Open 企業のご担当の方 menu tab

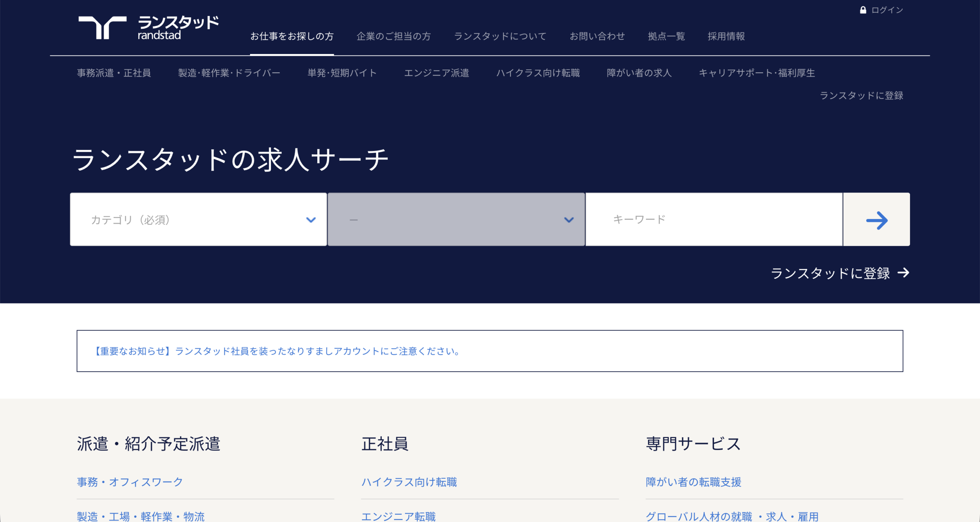[394, 36]
